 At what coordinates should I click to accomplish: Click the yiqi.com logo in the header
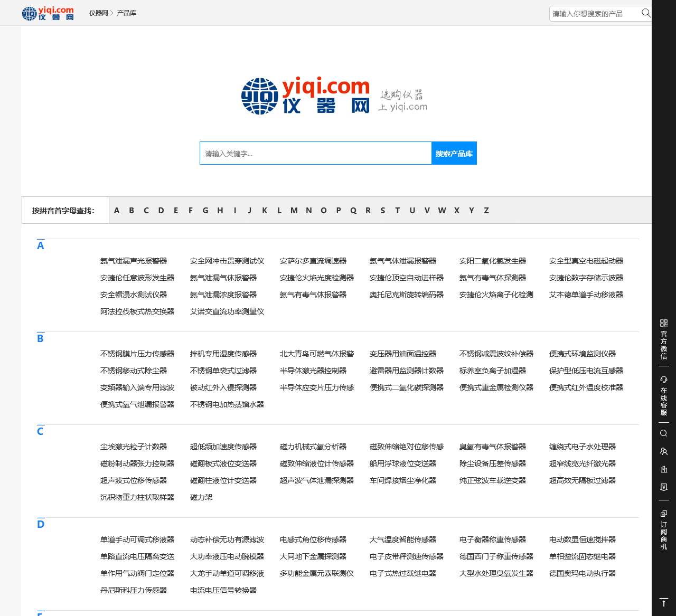48,13
